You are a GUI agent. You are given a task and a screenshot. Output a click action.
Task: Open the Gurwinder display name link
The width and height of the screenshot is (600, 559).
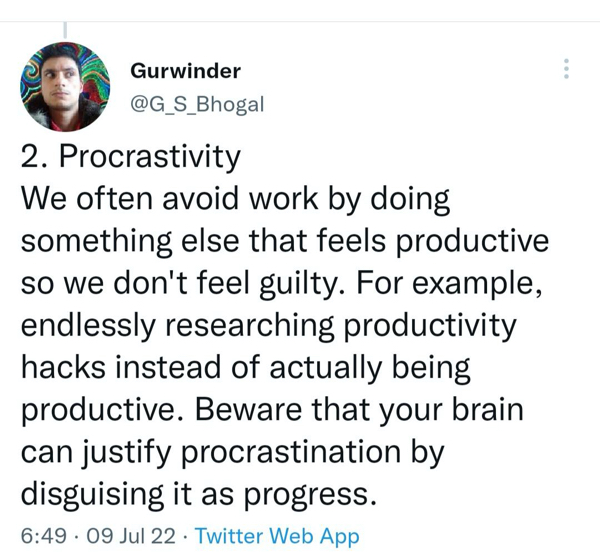pyautogui.click(x=185, y=71)
